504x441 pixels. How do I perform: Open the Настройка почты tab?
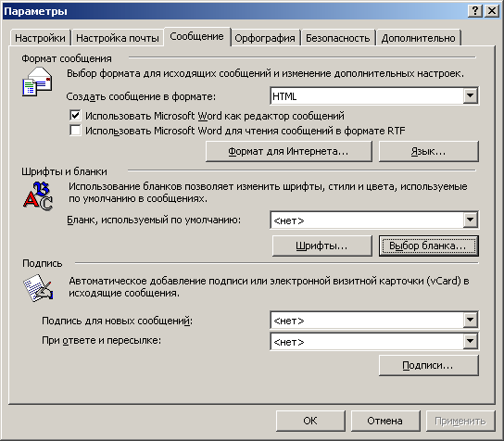[x=118, y=38]
